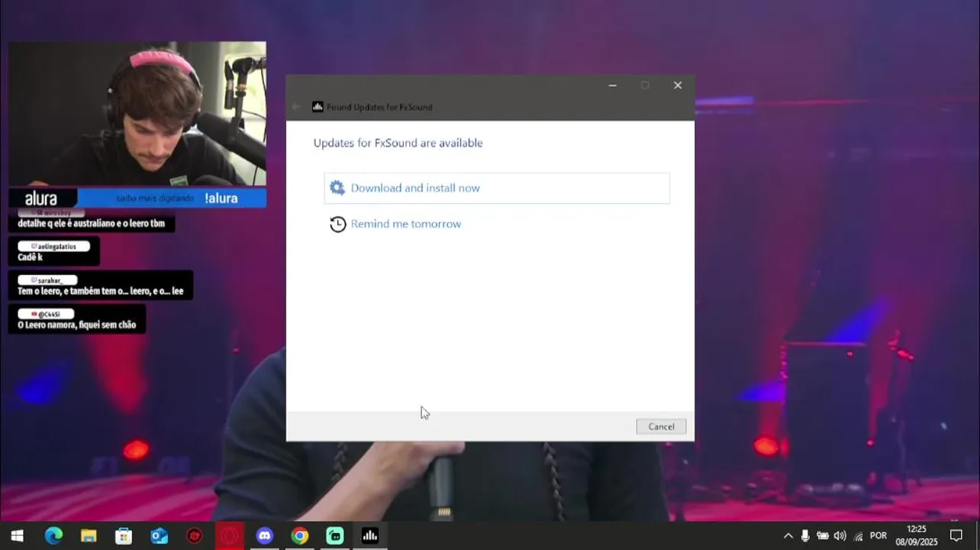
Task: Select FxSound app in the taskbar
Action: pos(370,535)
